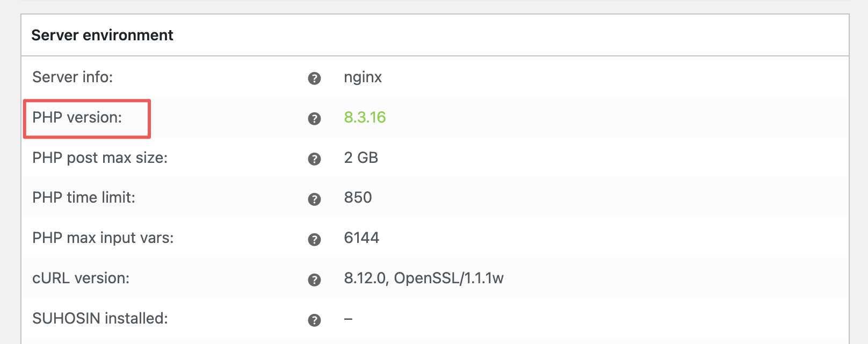Click the 850 time limit value
868x344 pixels.
pyautogui.click(x=358, y=198)
